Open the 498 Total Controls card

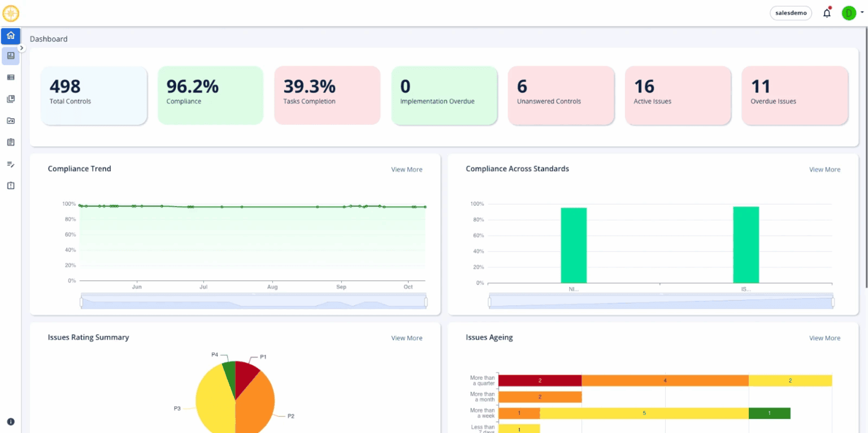94,95
